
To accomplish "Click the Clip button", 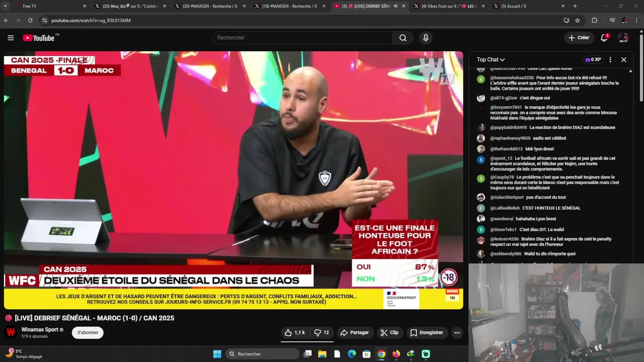I will point(389,333).
